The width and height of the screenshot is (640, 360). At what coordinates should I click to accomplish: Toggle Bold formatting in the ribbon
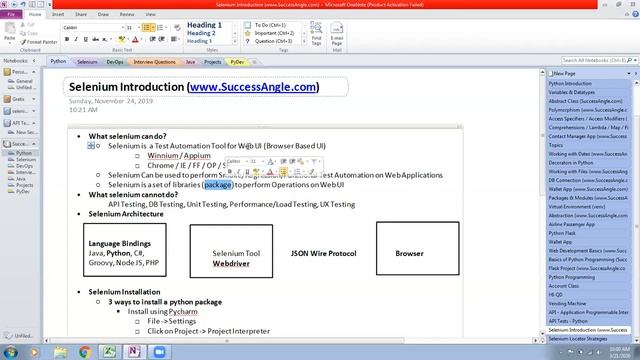click(x=67, y=39)
